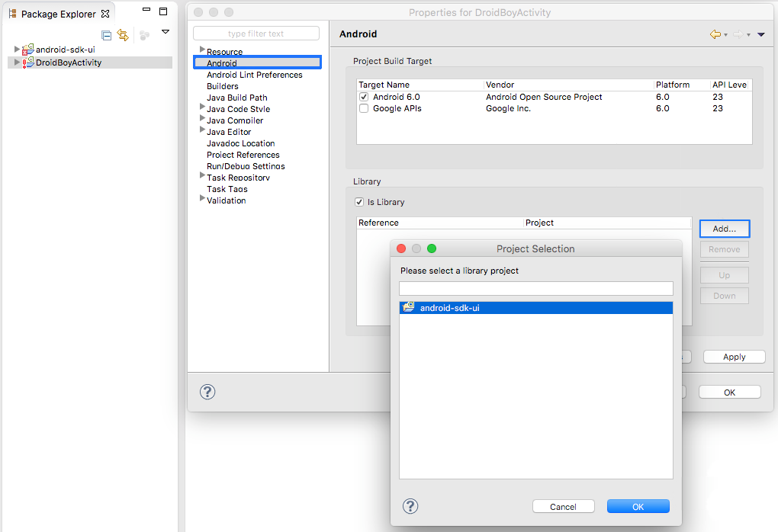Click help icon in Project Selection dialog
The width and height of the screenshot is (778, 532).
tap(410, 506)
